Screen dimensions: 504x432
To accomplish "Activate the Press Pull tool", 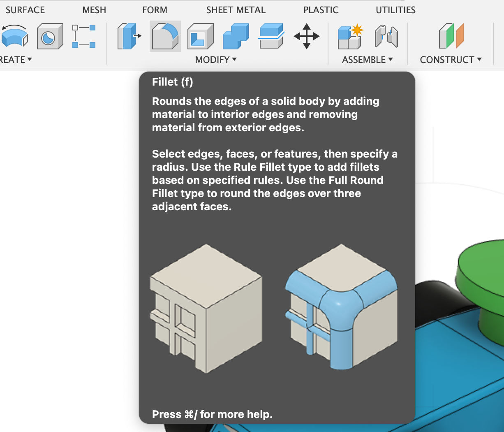I will (129, 36).
